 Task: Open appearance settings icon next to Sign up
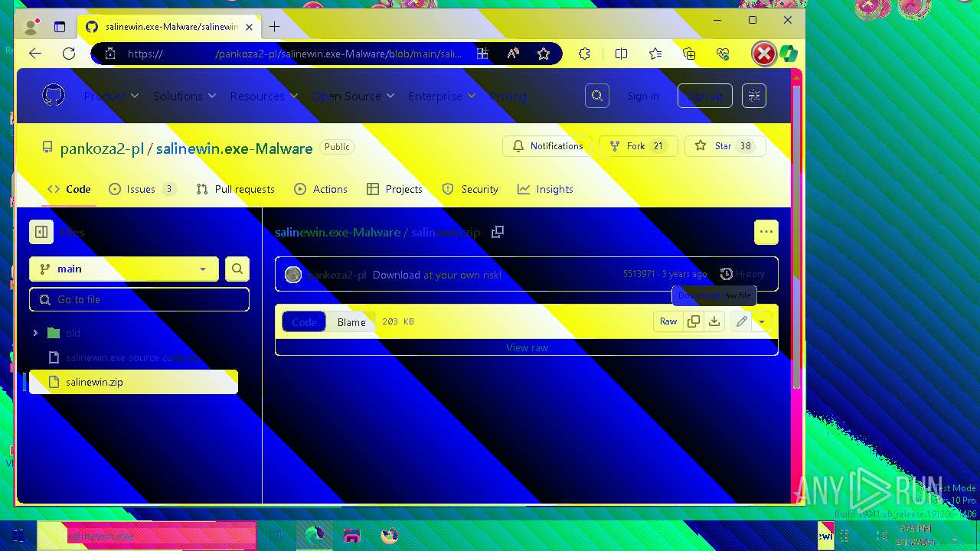pos(754,96)
